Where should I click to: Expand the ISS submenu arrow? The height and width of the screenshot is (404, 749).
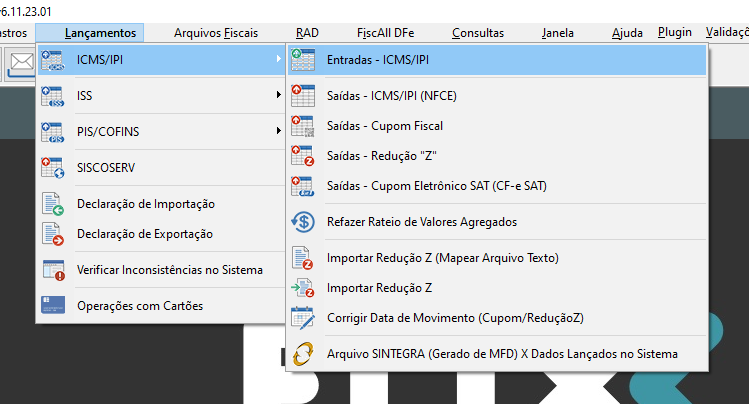(x=278, y=95)
